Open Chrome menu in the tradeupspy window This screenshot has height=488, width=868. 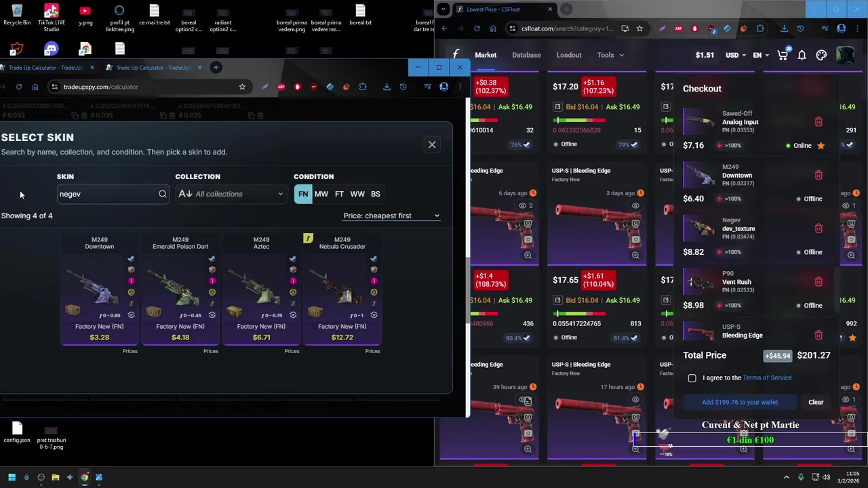pyautogui.click(x=460, y=87)
